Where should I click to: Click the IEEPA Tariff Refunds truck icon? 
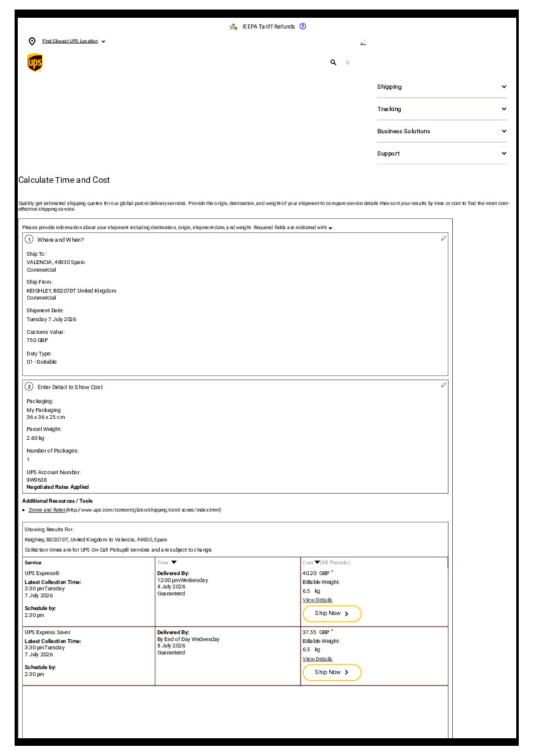point(233,27)
